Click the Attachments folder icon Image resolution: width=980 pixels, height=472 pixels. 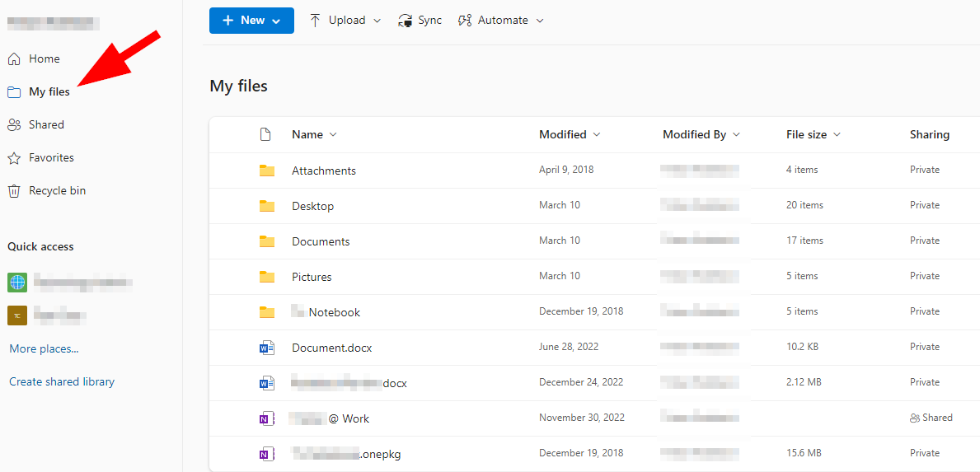(267, 171)
